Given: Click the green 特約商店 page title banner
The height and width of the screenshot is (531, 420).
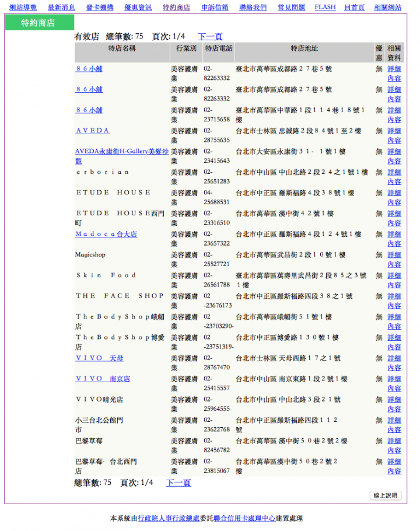Looking at the screenshot, I should [x=40, y=23].
